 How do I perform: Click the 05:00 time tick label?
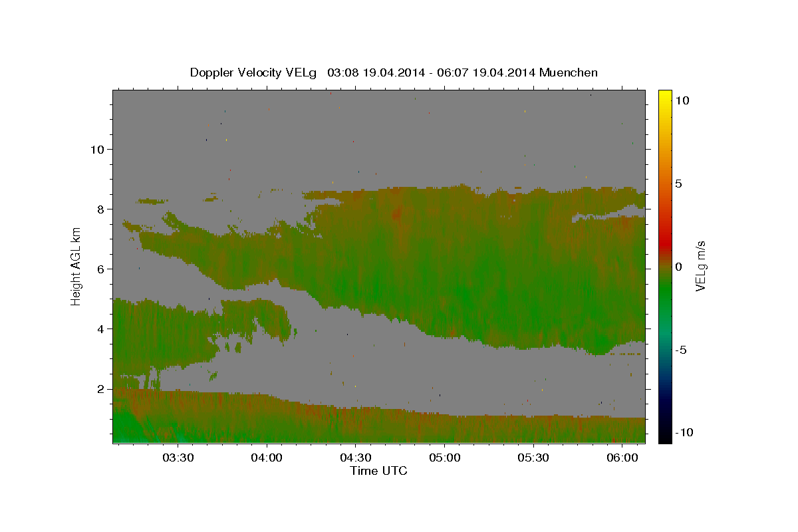pos(444,458)
